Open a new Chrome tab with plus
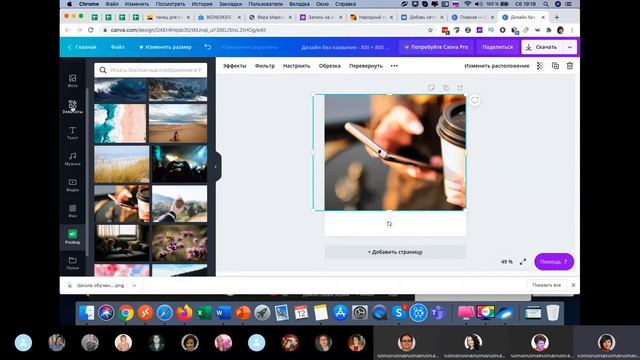Viewport: 640px width, 360px height. tap(556, 17)
